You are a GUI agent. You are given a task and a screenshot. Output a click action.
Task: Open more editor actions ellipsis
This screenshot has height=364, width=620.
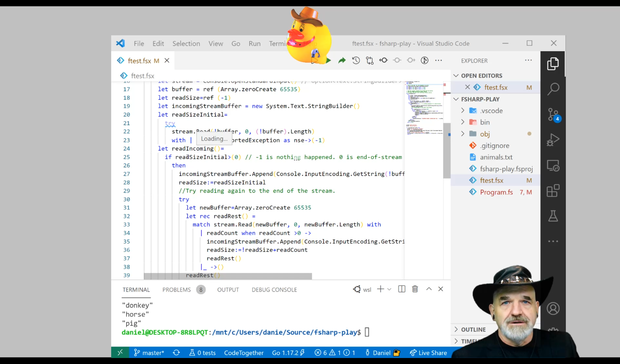pyautogui.click(x=438, y=61)
